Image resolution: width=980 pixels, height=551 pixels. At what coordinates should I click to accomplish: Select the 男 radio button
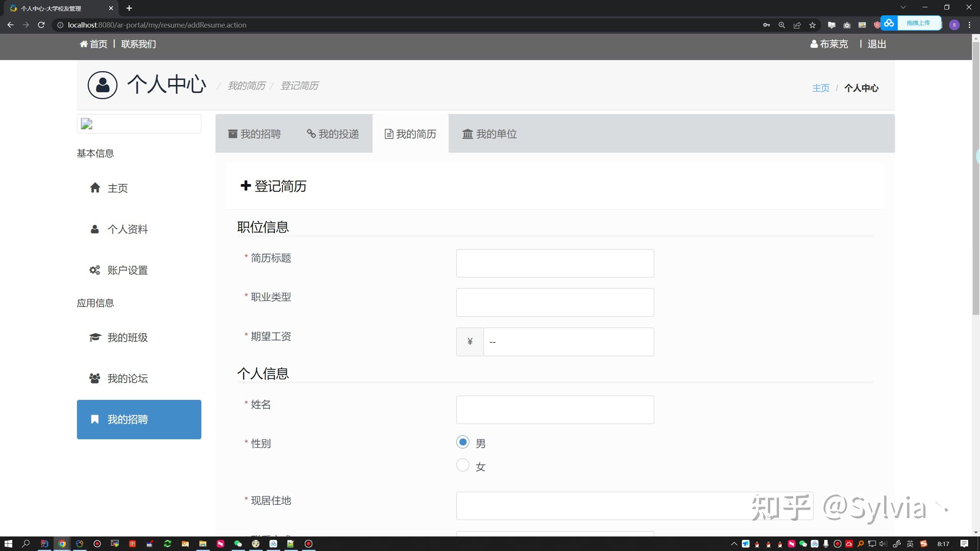462,442
